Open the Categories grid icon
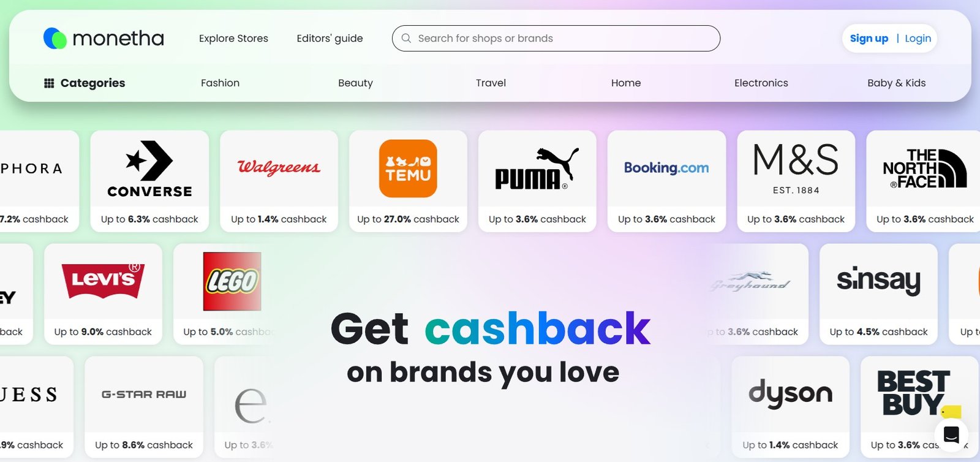Screen dimensions: 980x462 (x=49, y=83)
